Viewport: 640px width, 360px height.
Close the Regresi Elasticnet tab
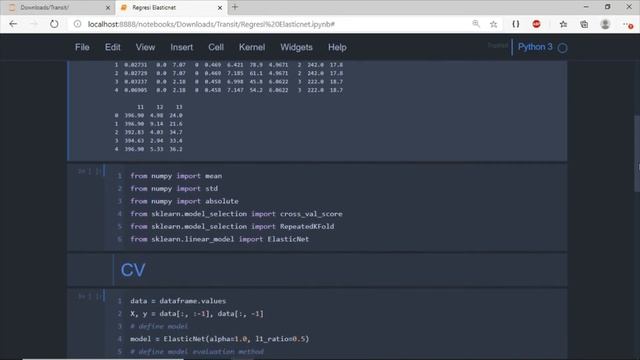(x=220, y=7)
